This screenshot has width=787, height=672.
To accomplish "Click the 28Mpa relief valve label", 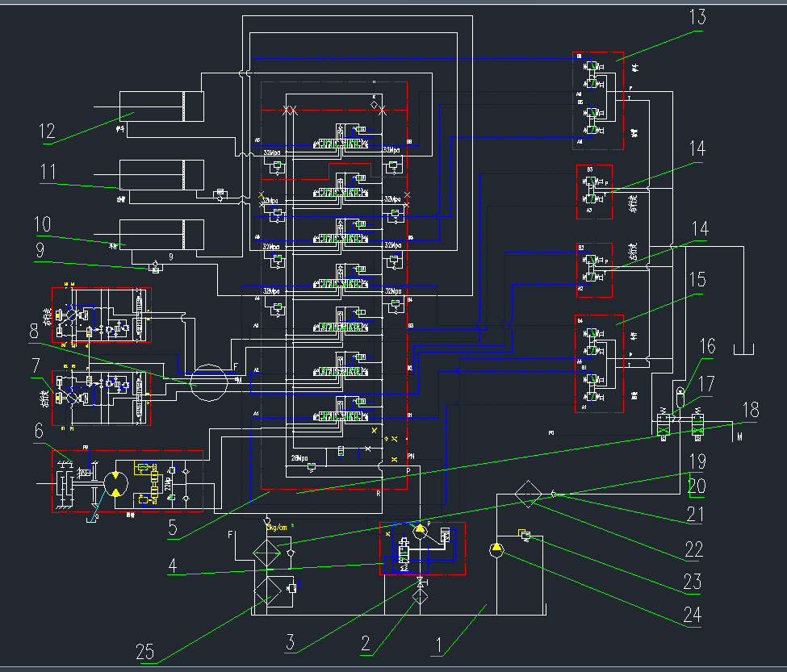I will (x=300, y=458).
